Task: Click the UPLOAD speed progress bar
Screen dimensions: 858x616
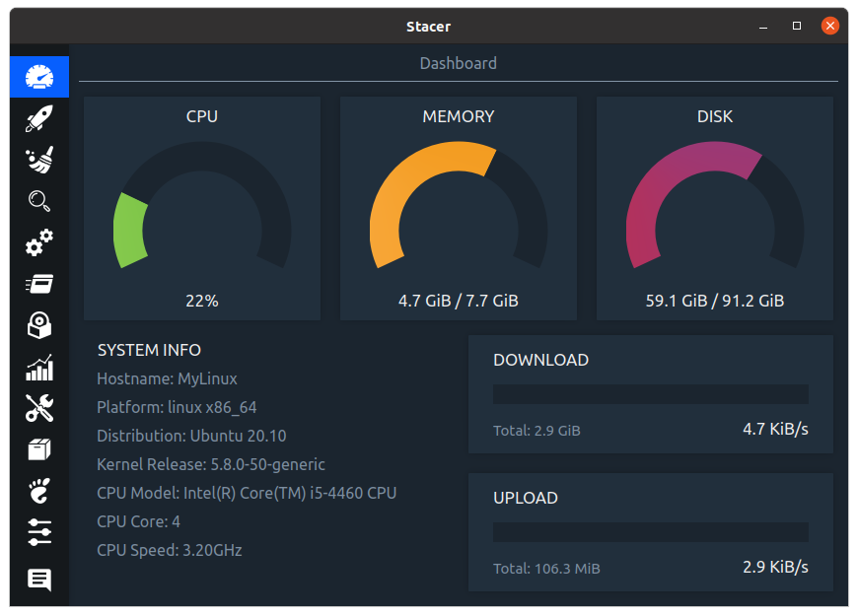Action: [651, 532]
